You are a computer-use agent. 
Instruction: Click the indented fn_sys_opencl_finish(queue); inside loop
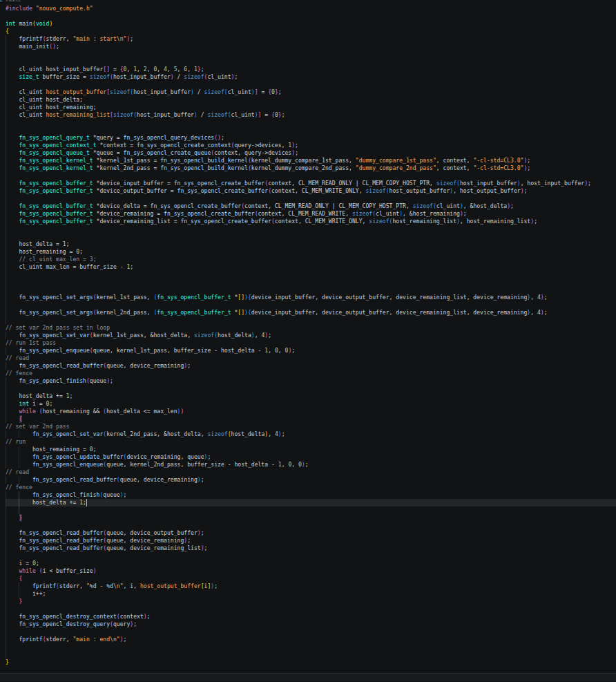coord(79,495)
